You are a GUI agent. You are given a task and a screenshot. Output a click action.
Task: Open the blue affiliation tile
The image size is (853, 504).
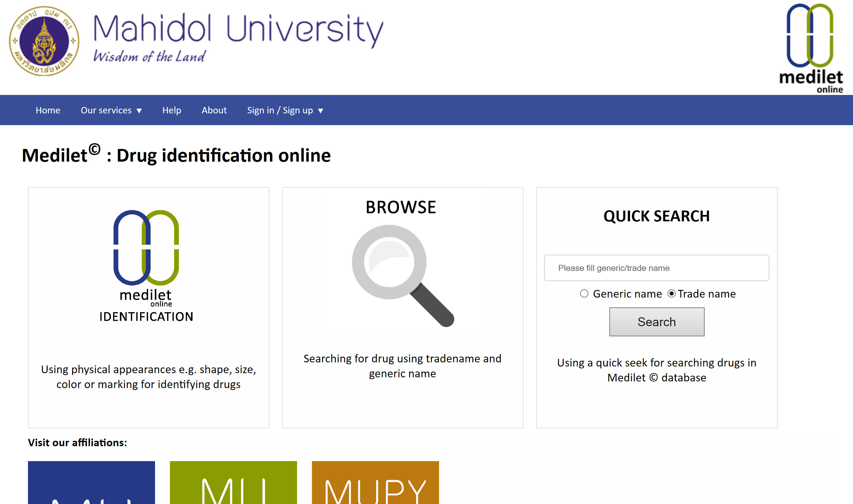(91, 482)
